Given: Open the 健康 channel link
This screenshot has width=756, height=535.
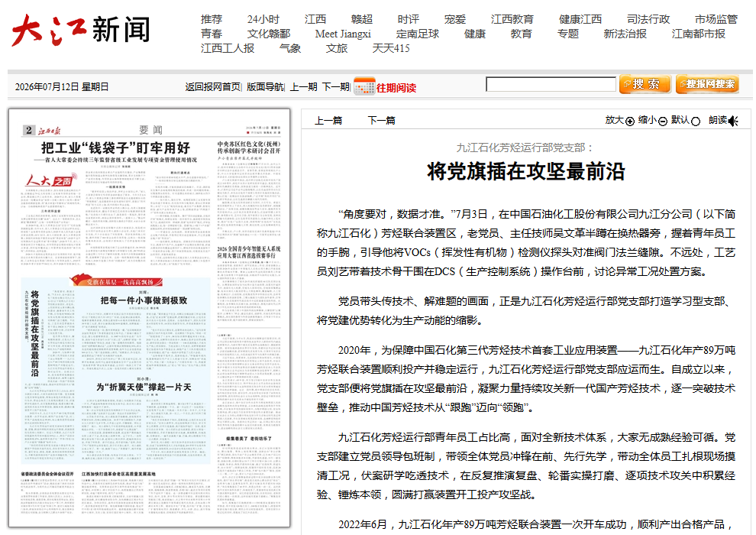Looking at the screenshot, I should [x=475, y=34].
